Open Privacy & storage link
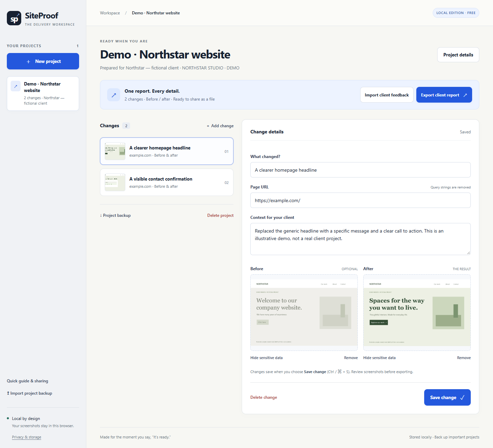This screenshot has height=448, width=493. [26, 437]
